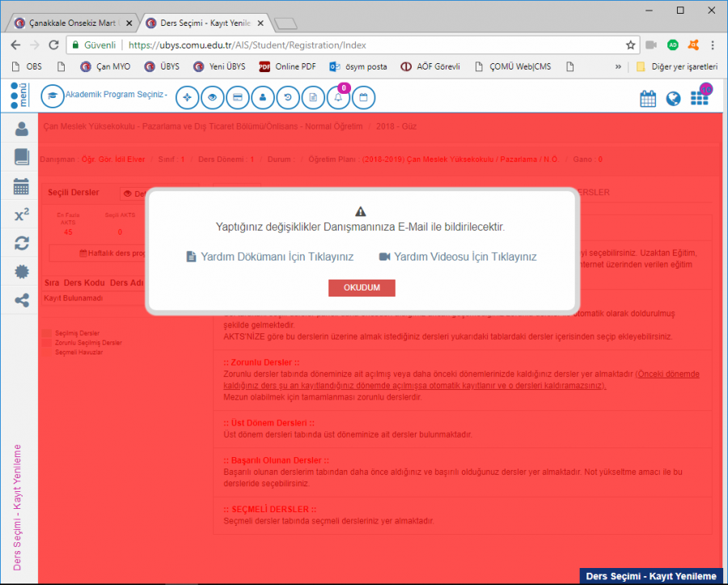Select the Ders Seçimi - Kayıt Yenile tab
The image size is (728, 585).
205,23
